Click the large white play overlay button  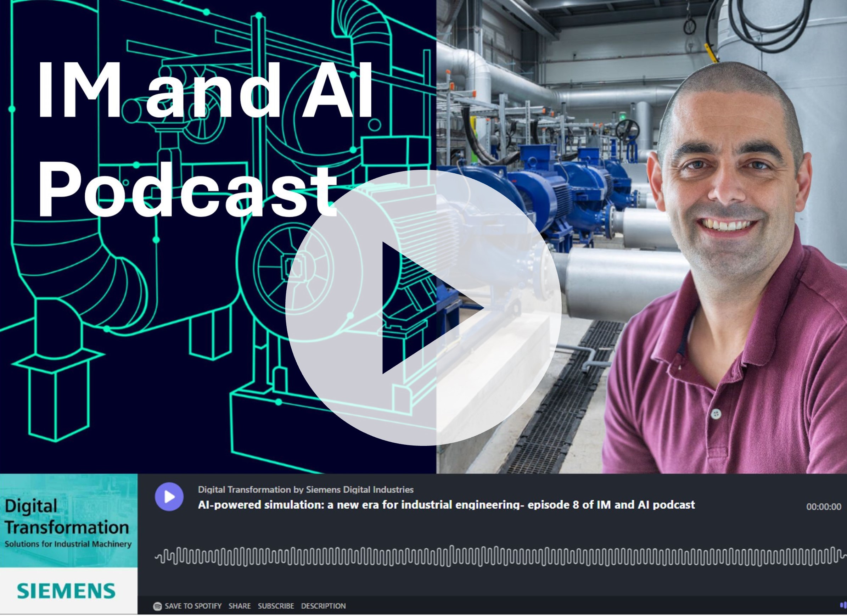pyautogui.click(x=423, y=307)
